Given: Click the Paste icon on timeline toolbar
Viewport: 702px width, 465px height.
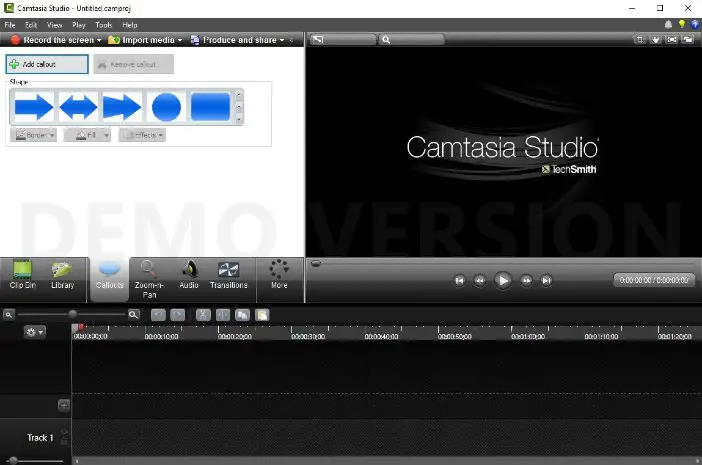Looking at the screenshot, I should coord(262,315).
